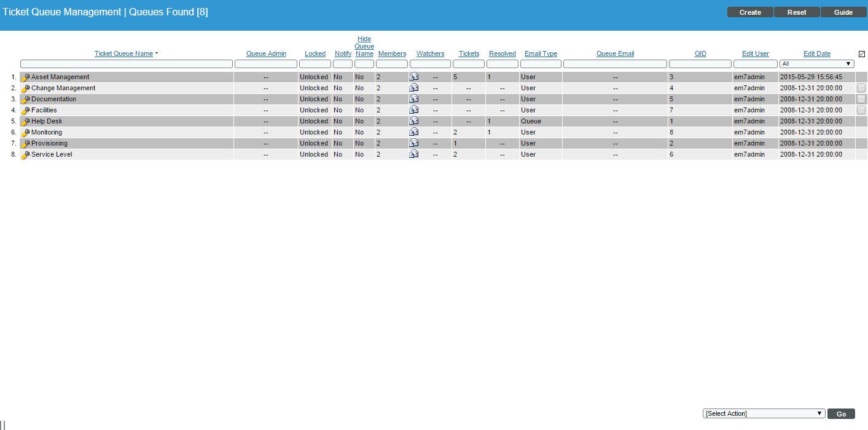Open the watchers icon for Change Management
The width and height of the screenshot is (868, 430).
414,88
